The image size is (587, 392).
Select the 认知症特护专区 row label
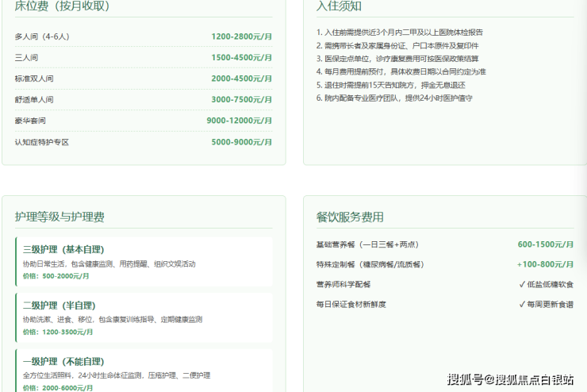42,142
